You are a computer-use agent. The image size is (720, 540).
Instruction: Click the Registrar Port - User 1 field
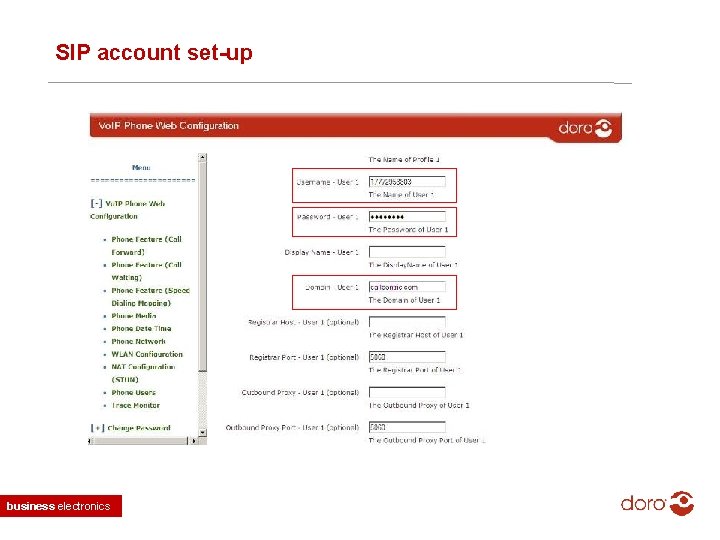point(407,357)
